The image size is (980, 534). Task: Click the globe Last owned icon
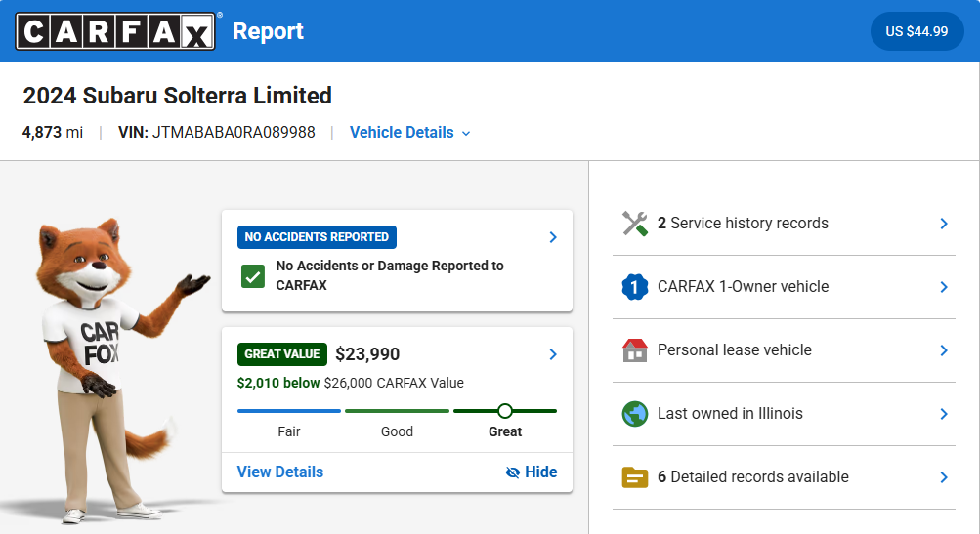(635, 414)
